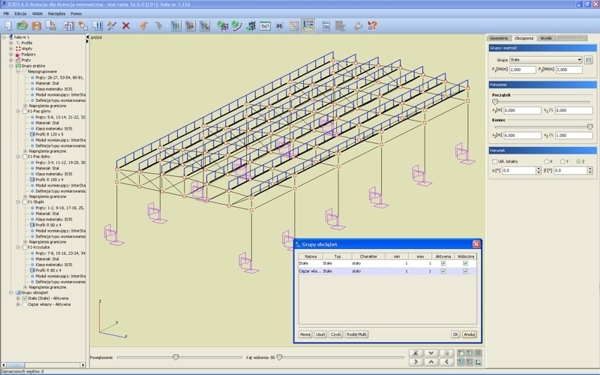Collapse the 'K1-Pas górny' tree node
600x375 pixels.
pyautogui.click(x=18, y=111)
